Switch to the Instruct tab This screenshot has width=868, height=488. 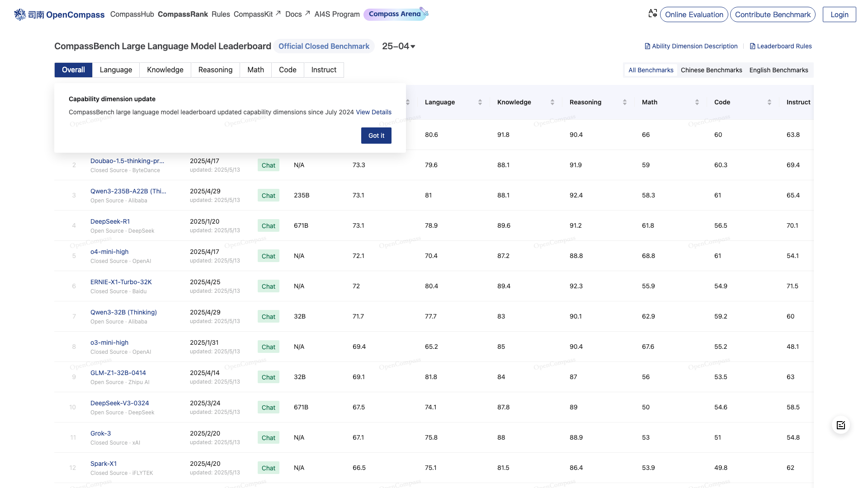[x=324, y=70]
